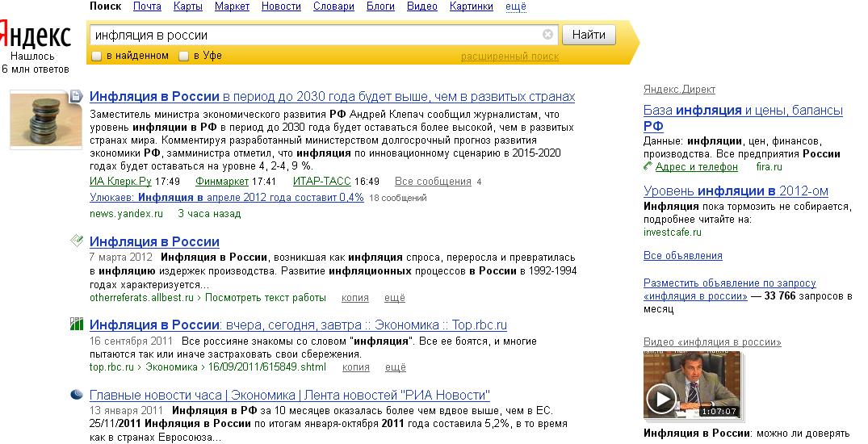Click the green RBC favicon

click(77, 324)
